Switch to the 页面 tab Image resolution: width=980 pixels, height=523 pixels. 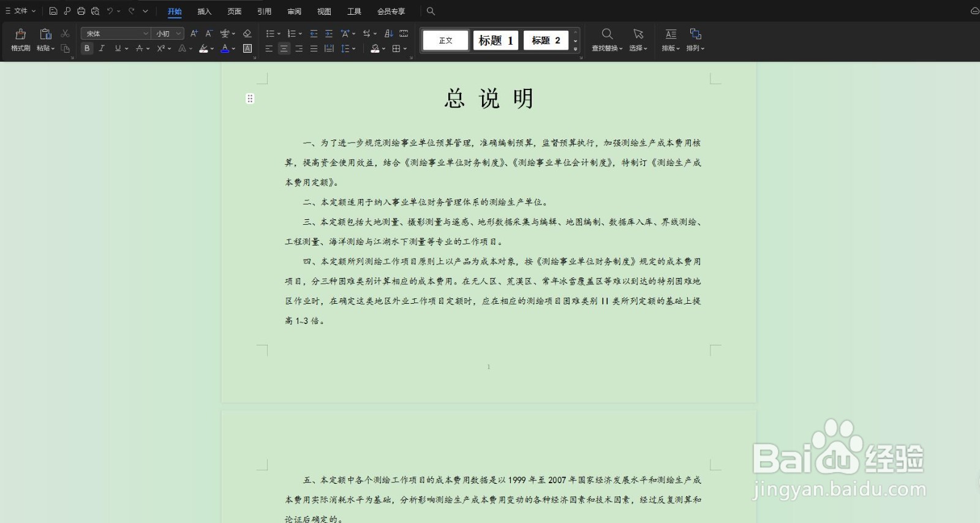click(x=235, y=12)
